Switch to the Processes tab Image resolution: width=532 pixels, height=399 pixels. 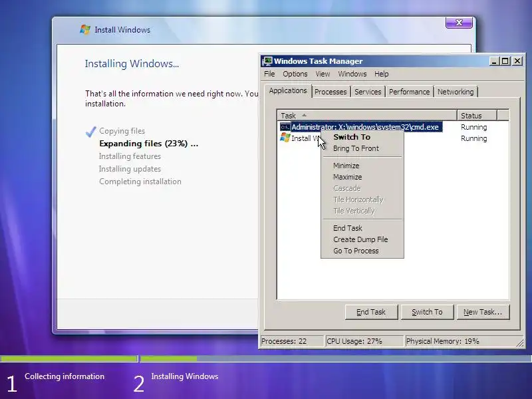tap(331, 92)
